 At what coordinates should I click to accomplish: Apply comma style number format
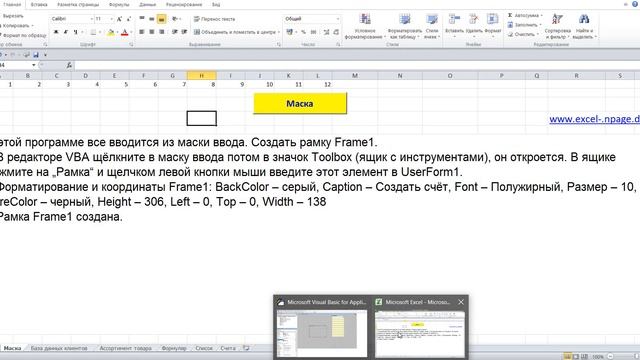(x=313, y=32)
